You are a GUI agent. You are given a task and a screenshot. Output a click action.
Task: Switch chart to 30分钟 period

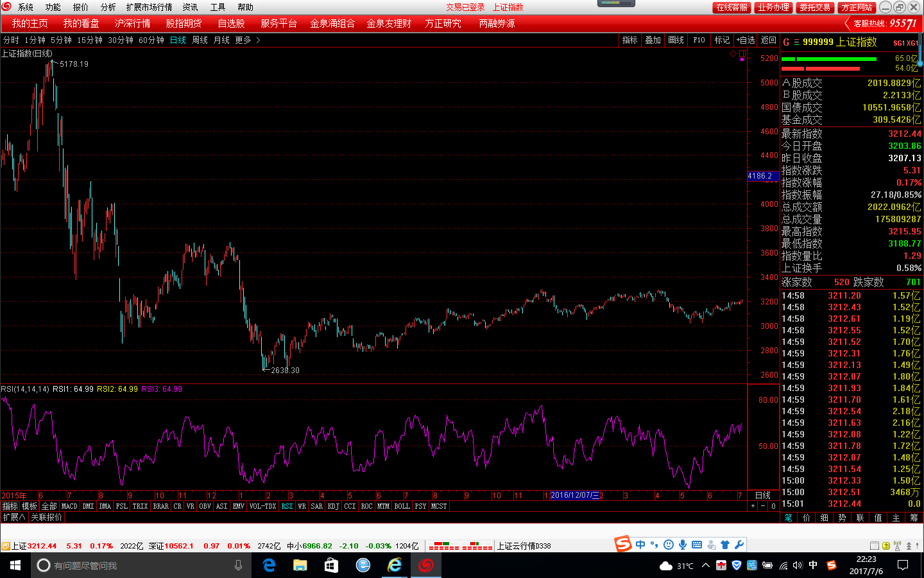tap(121, 40)
